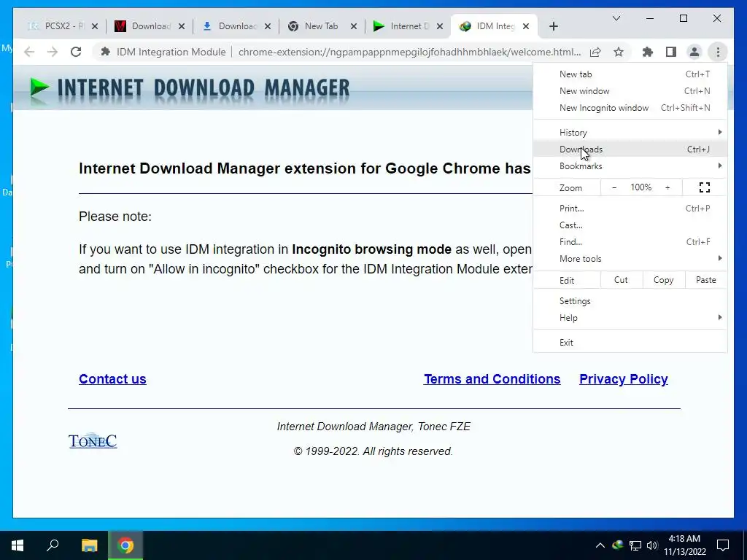Go back using the back arrow
The image size is (747, 560).
pos(29,52)
